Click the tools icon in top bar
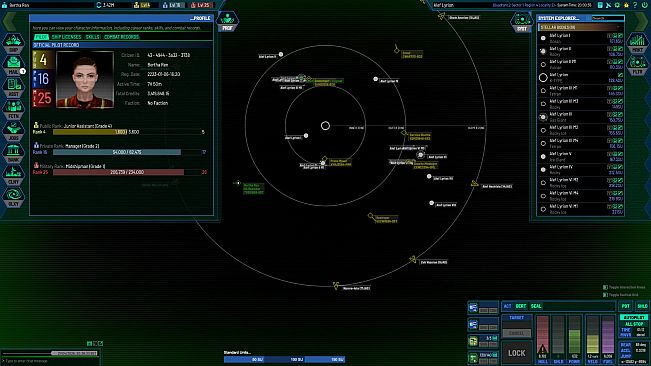 [x=609, y=5]
